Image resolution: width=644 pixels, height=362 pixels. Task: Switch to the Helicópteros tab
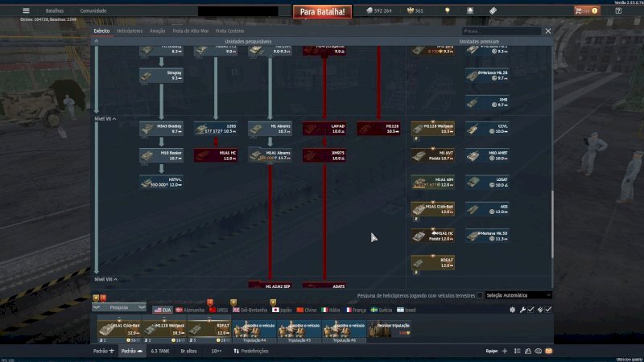[130, 31]
